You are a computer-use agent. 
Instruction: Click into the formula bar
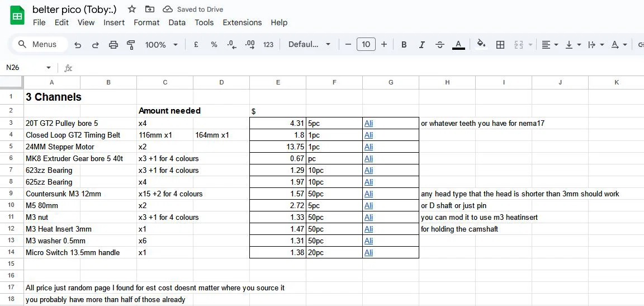coord(357,68)
